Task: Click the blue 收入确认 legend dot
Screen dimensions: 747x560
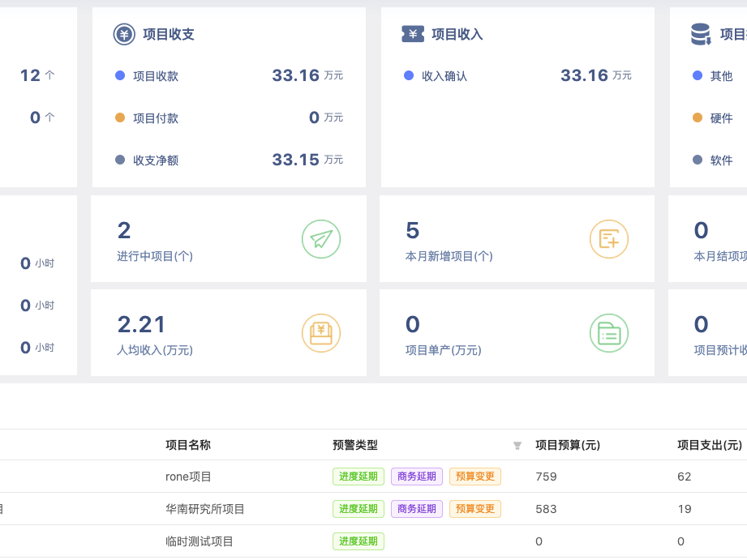Action: (x=409, y=75)
